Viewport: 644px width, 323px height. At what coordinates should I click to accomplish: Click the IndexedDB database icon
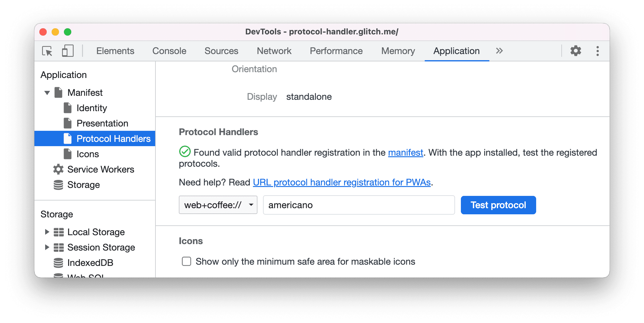[x=58, y=263]
